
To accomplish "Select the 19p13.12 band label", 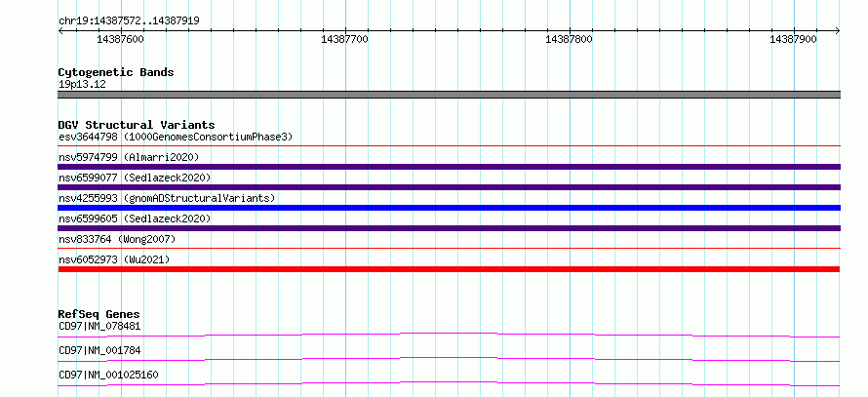I will tap(82, 85).
